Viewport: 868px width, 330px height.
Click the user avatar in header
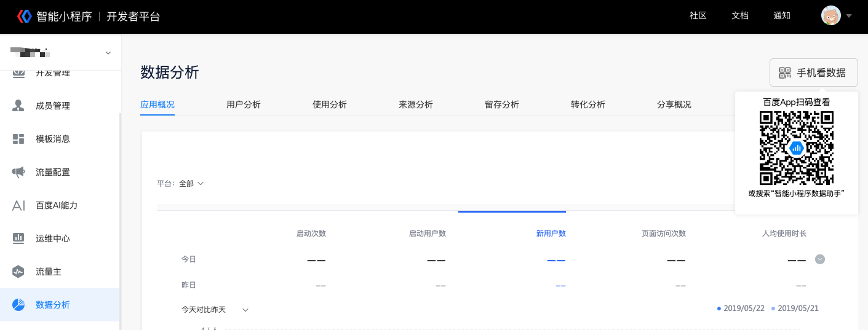click(x=830, y=16)
